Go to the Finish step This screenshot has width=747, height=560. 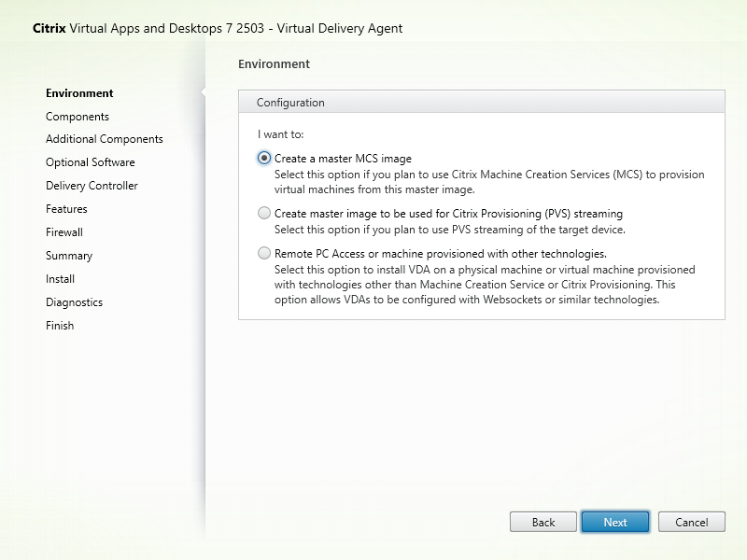click(60, 326)
